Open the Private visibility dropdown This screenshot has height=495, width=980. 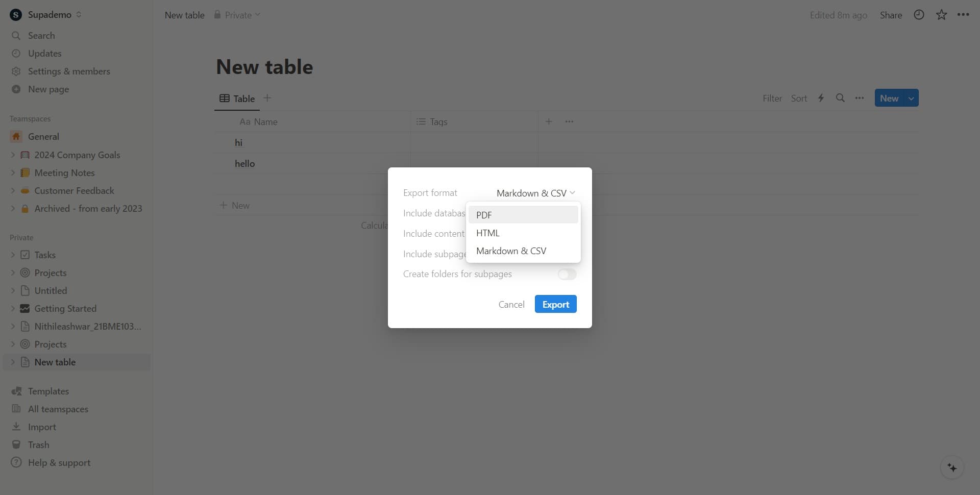(x=236, y=15)
